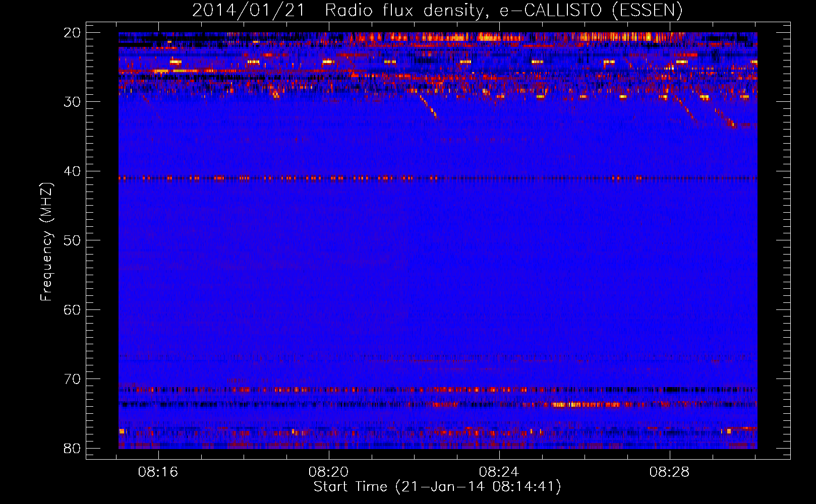Click the frequency tick label "60"
The image size is (816, 504).
coord(72,310)
